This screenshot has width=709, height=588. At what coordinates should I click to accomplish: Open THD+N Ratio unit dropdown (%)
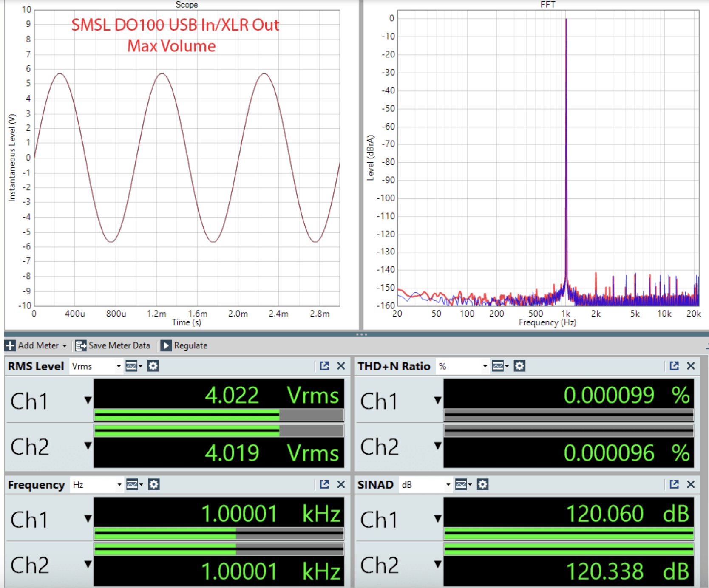point(463,366)
